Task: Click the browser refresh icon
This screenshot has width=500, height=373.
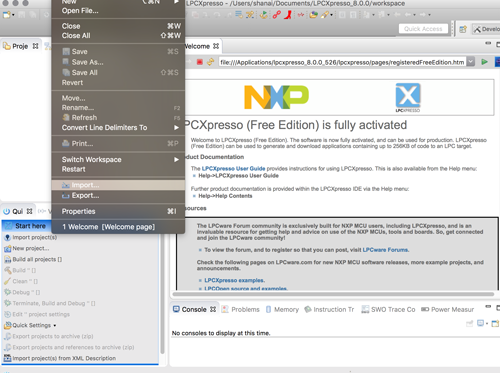Action: (x=210, y=62)
